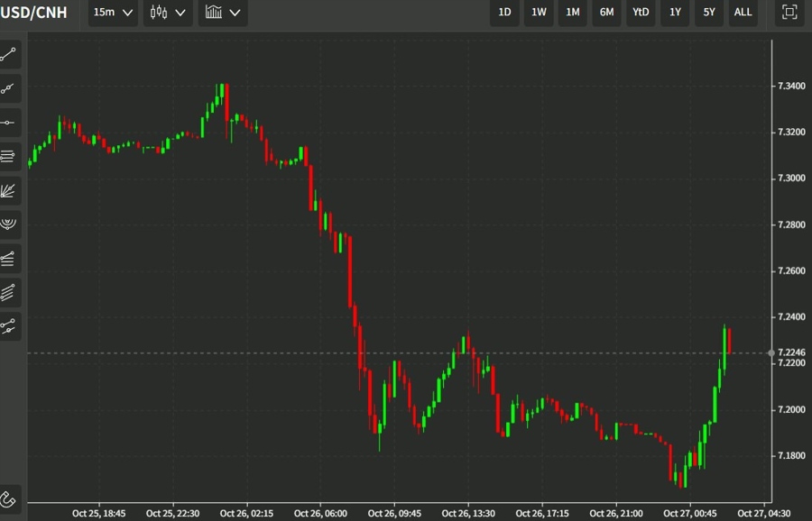Select the trend line drawing tool

[x=9, y=54]
